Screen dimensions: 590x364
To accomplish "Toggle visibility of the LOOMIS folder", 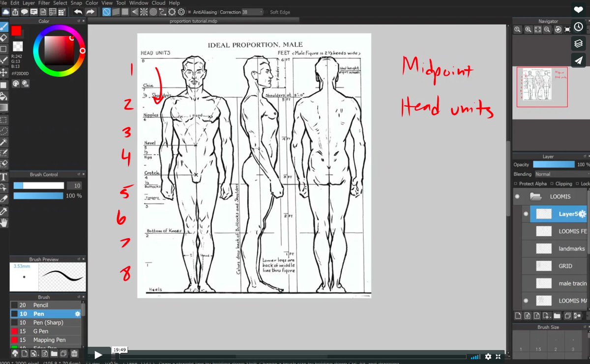I will (x=517, y=196).
